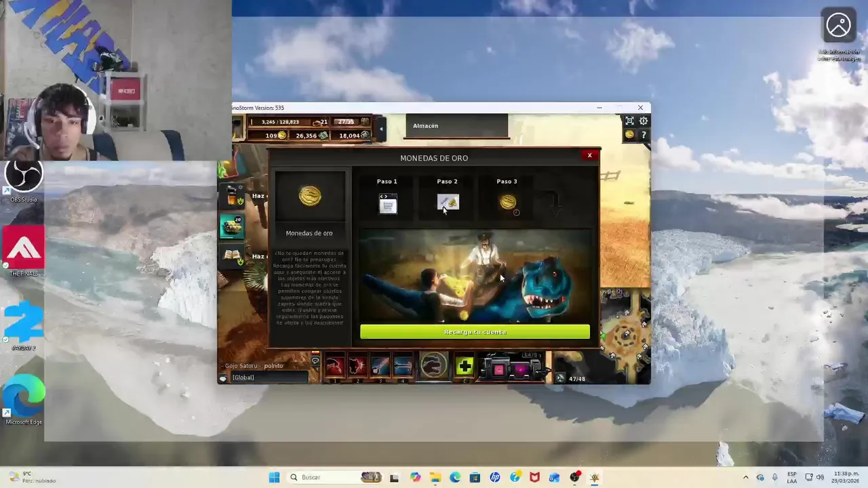Open the game help question mark
Screen dimensions: 868x488
tap(644, 135)
